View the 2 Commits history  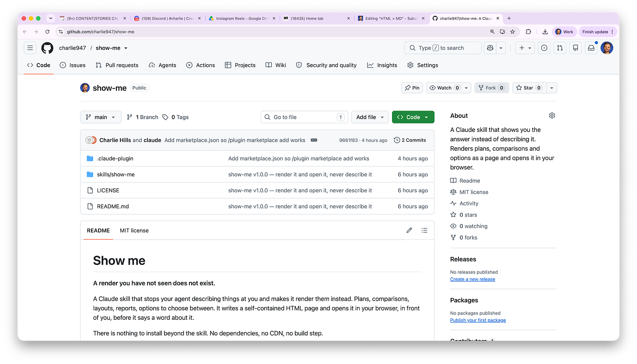(410, 140)
